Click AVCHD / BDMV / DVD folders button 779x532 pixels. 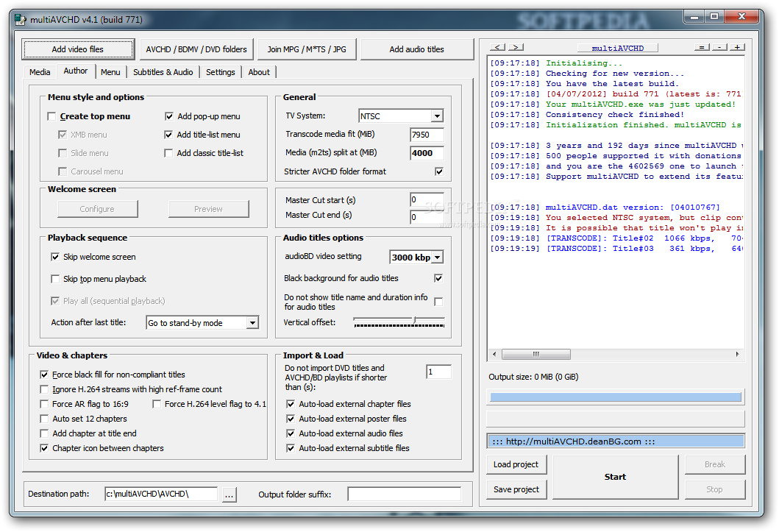click(196, 49)
